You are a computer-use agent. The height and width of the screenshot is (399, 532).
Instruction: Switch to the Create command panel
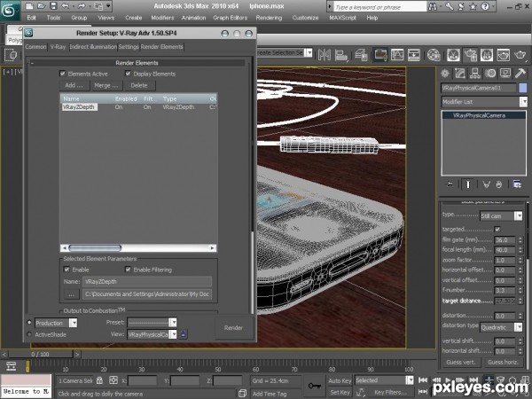click(x=445, y=74)
